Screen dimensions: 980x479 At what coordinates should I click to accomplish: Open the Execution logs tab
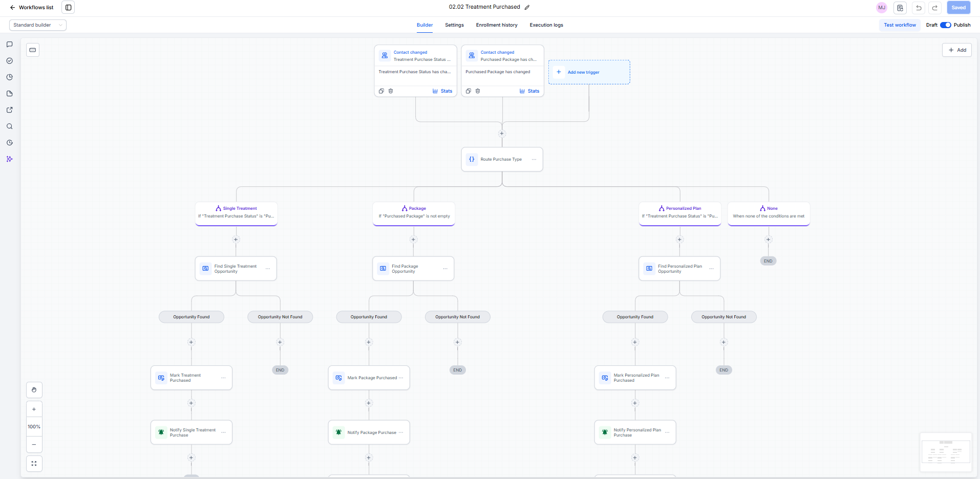546,25
